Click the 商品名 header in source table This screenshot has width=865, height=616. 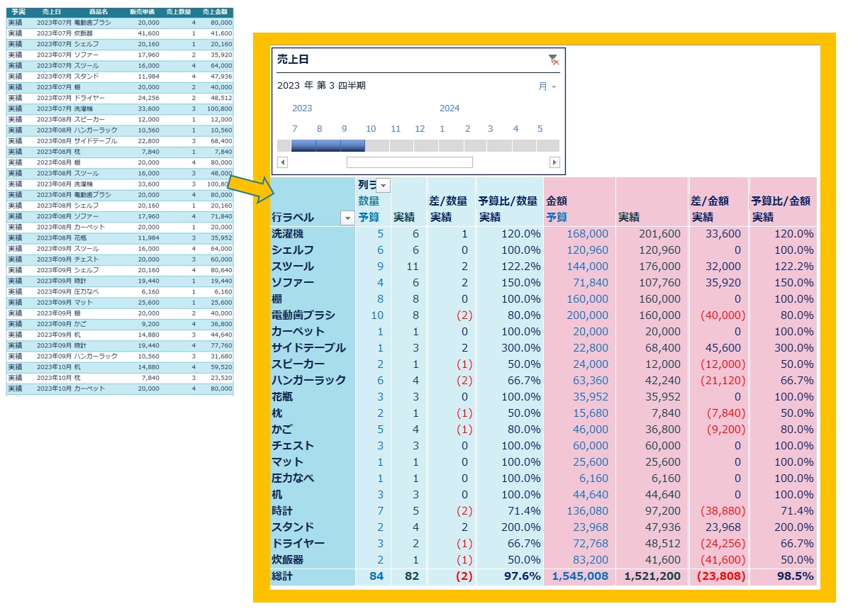click(x=99, y=12)
